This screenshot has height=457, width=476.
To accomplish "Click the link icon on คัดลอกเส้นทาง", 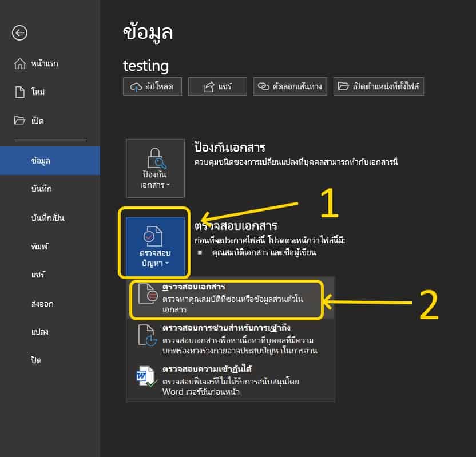I will coord(262,86).
